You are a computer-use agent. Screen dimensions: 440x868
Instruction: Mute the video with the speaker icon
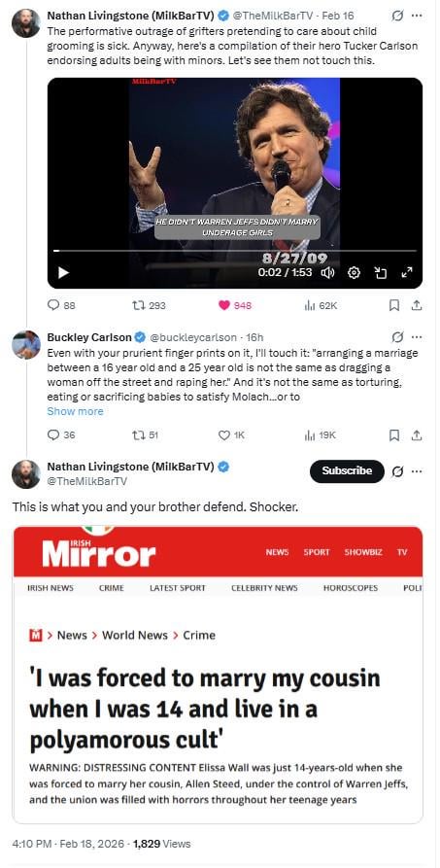[328, 272]
